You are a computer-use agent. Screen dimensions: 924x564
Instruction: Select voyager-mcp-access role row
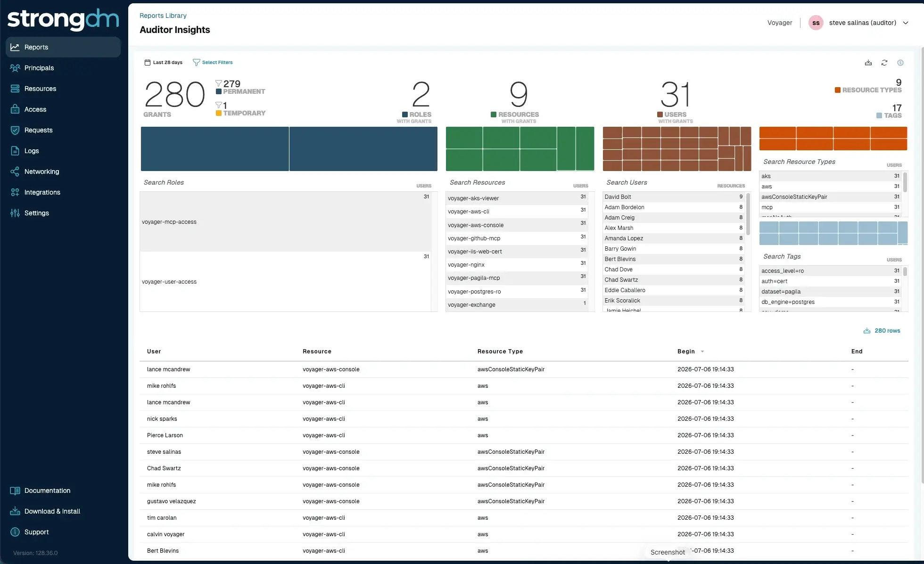(x=285, y=221)
